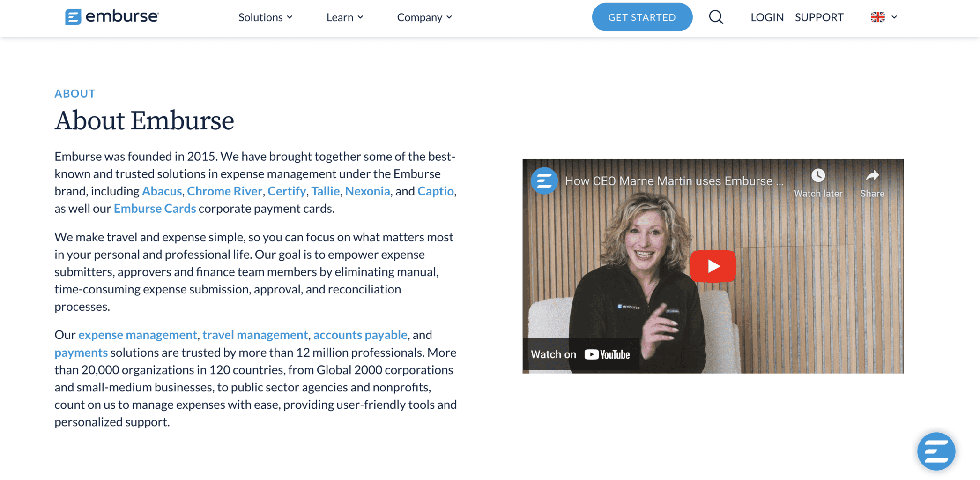Open the chat widget bubble in the corner
The image size is (980, 480).
coord(936,451)
